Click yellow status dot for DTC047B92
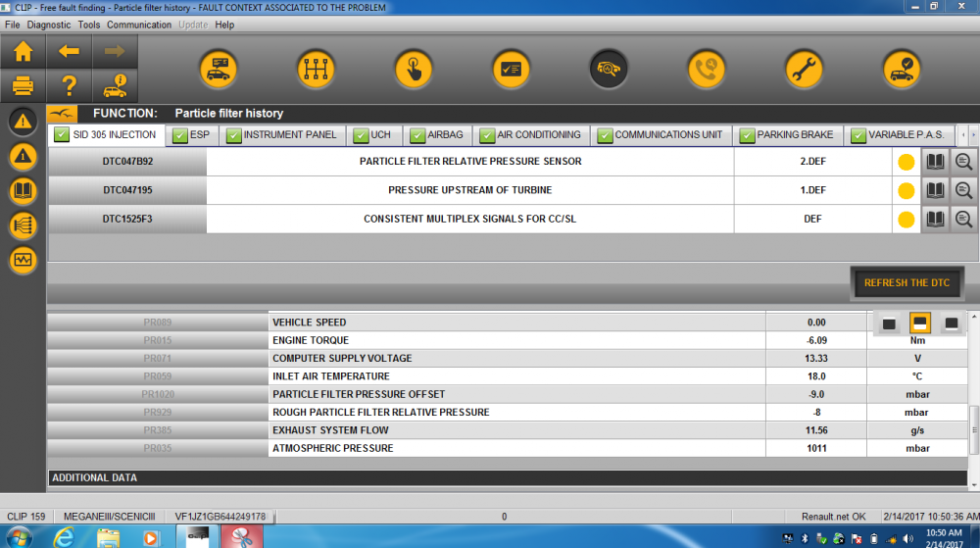 pyautogui.click(x=906, y=162)
